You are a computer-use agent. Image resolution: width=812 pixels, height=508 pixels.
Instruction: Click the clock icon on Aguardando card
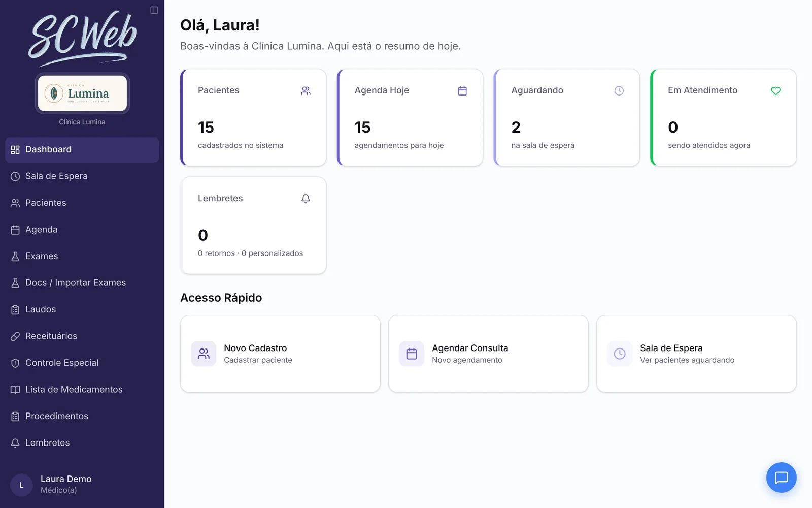tap(619, 91)
